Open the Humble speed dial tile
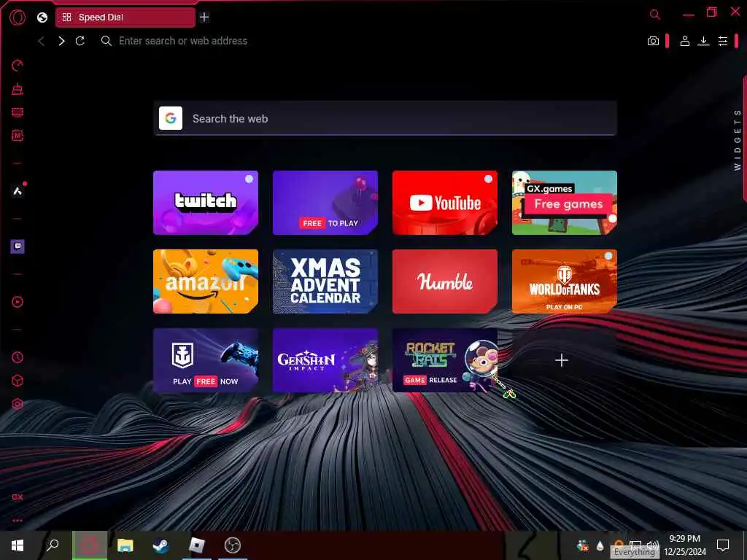 click(x=444, y=281)
